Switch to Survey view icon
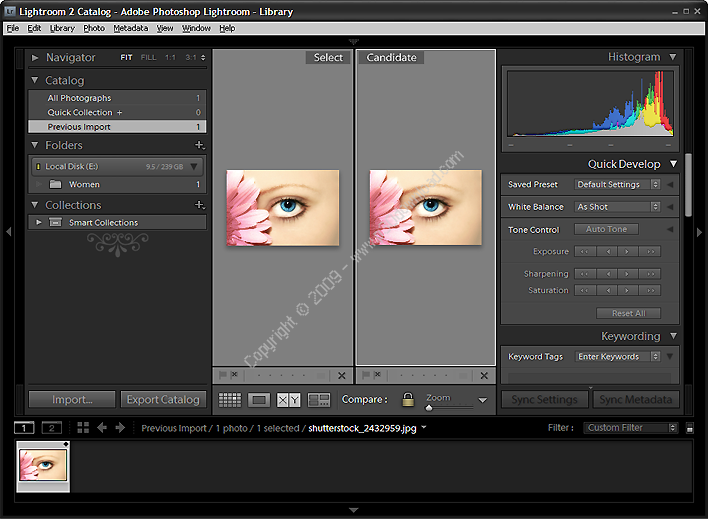 pyautogui.click(x=318, y=400)
